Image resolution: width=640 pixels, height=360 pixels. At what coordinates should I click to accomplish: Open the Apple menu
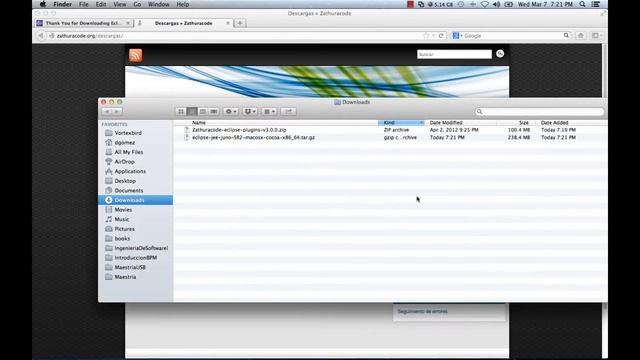(42, 4)
